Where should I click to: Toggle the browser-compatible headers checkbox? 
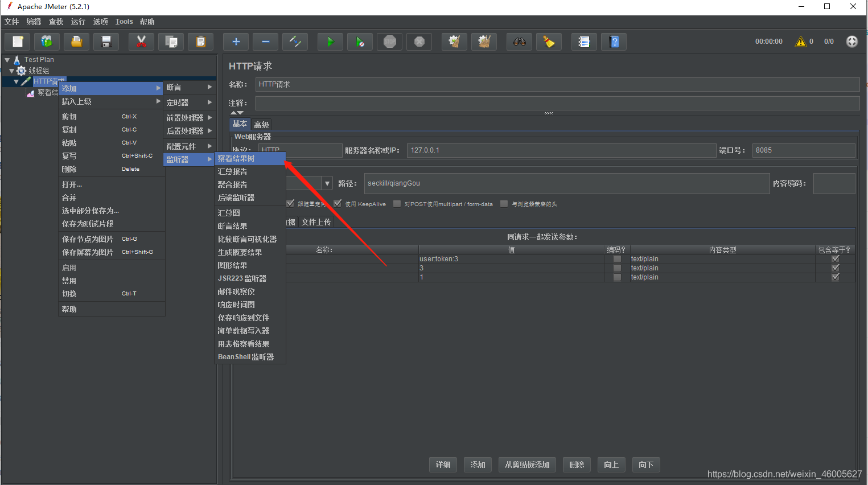[x=504, y=204]
